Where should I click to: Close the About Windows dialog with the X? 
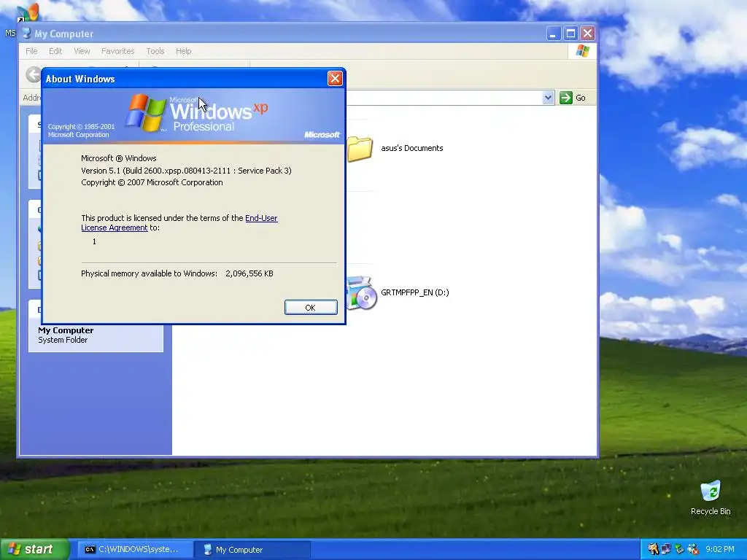coord(335,79)
